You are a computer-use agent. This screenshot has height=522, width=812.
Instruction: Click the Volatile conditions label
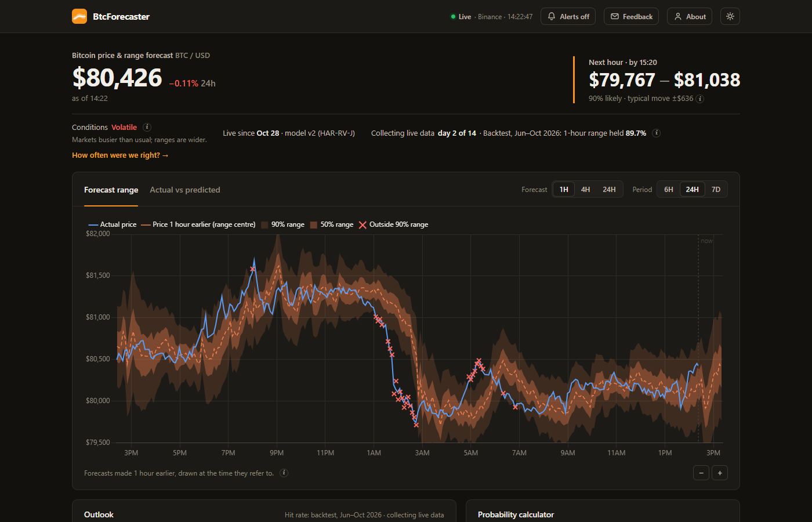click(x=124, y=127)
